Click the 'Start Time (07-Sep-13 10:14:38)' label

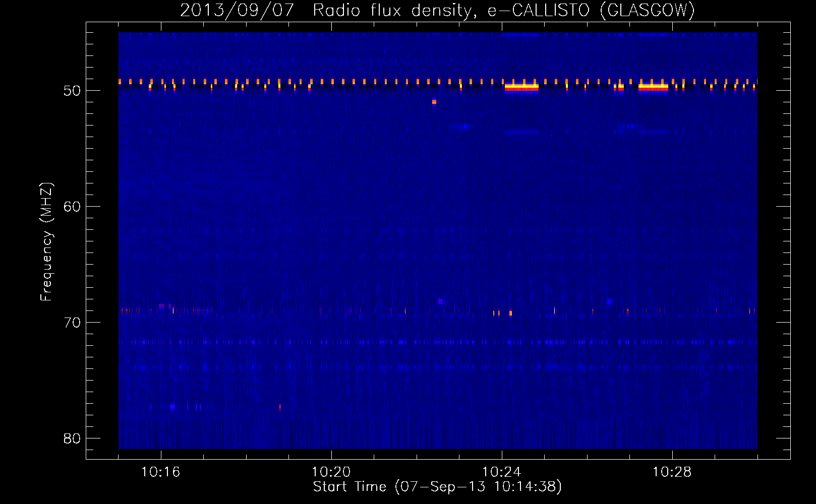coord(437,487)
